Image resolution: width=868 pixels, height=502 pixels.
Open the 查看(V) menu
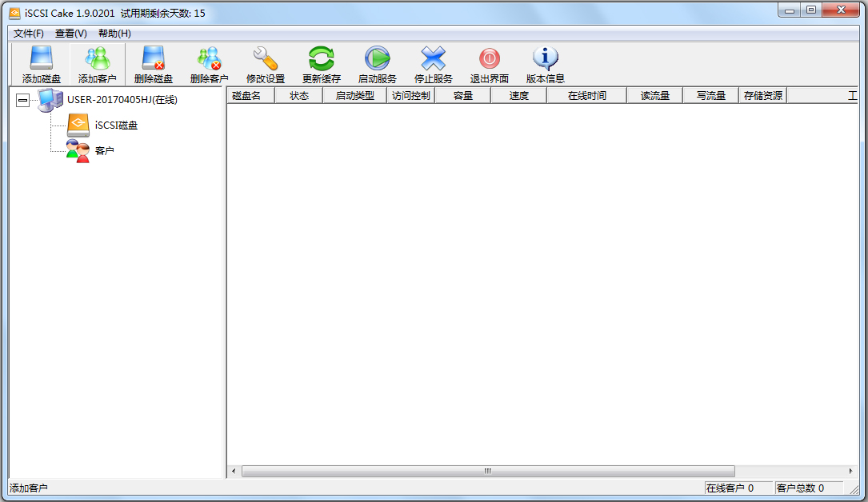70,34
